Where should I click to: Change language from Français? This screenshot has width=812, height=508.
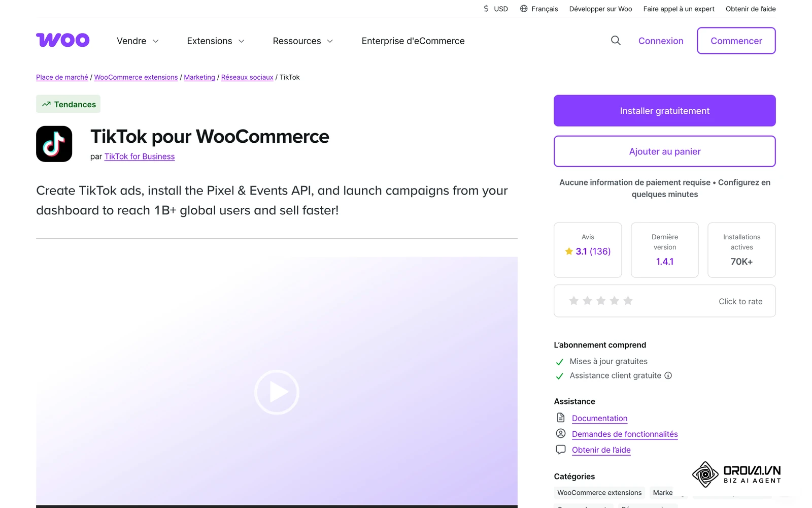tap(545, 9)
